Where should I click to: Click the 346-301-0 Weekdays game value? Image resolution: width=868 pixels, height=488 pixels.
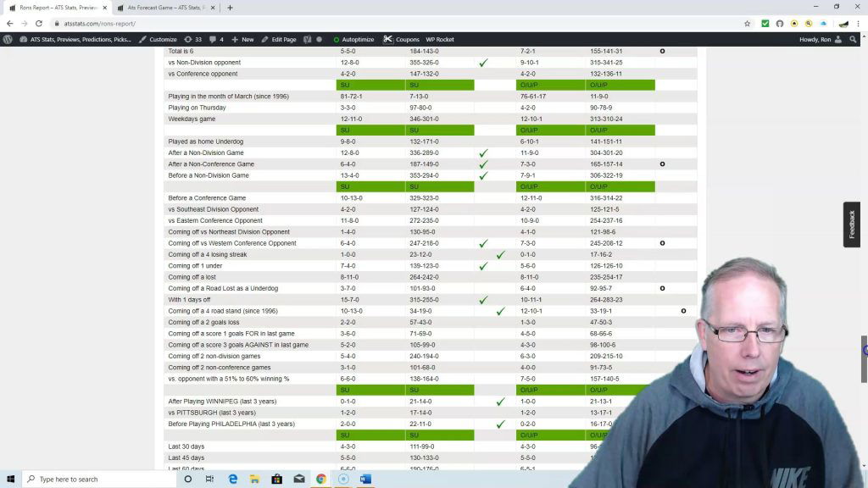[x=424, y=119]
